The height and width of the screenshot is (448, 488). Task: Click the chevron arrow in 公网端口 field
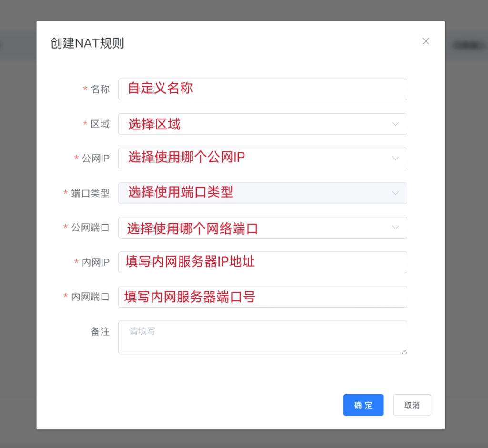tap(395, 228)
